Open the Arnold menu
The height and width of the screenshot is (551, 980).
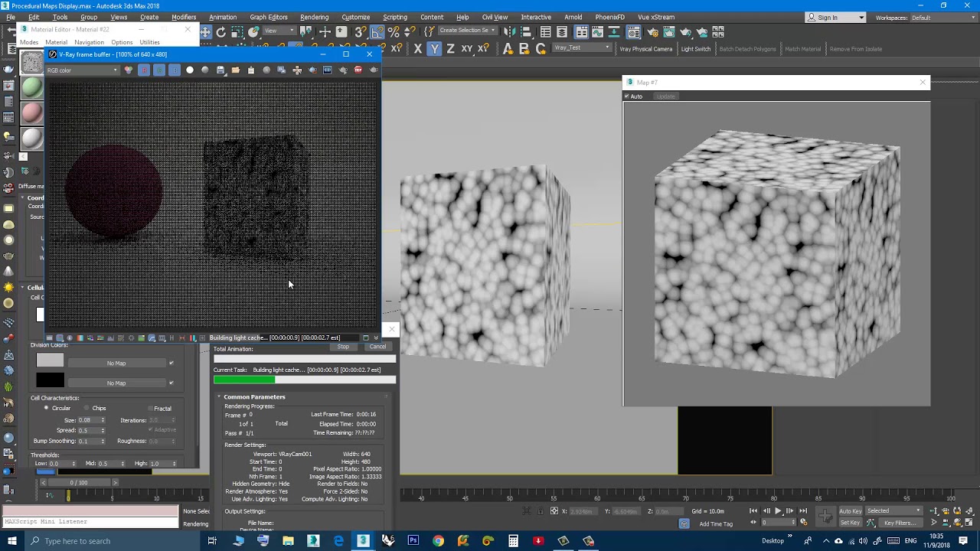click(x=573, y=17)
